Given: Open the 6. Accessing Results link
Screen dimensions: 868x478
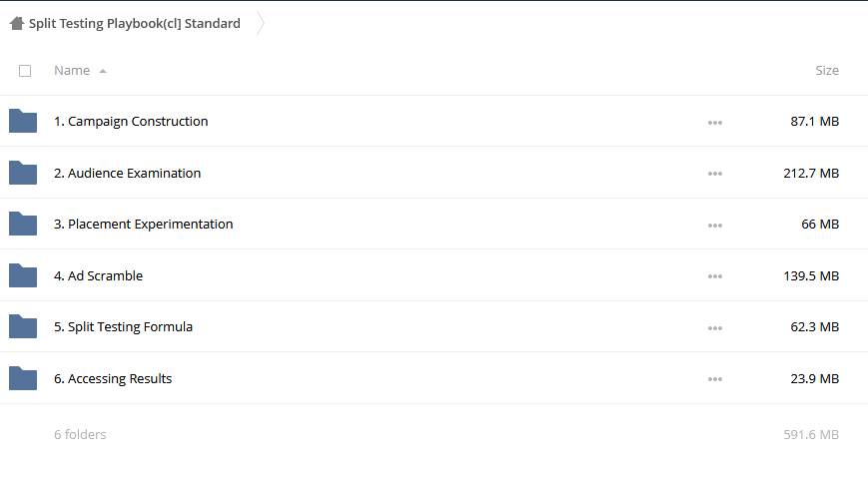Looking at the screenshot, I should (113, 378).
